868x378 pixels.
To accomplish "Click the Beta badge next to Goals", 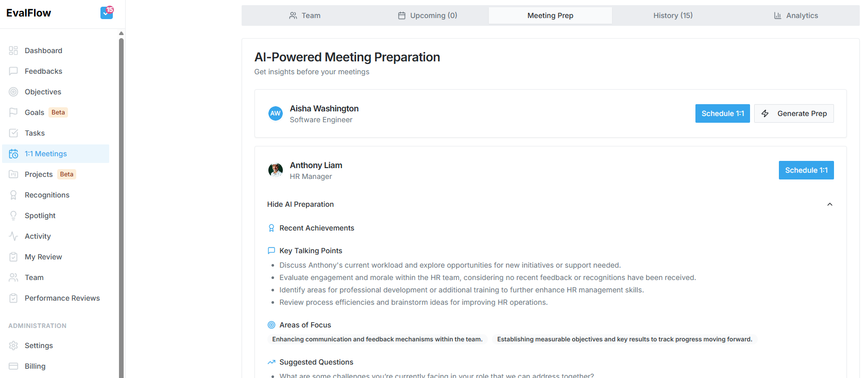I will tap(58, 112).
